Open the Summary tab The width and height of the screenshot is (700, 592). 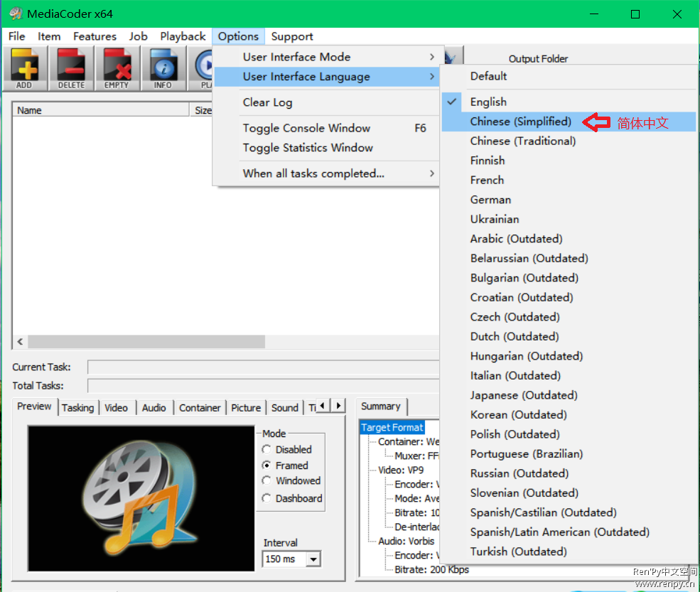tap(381, 407)
